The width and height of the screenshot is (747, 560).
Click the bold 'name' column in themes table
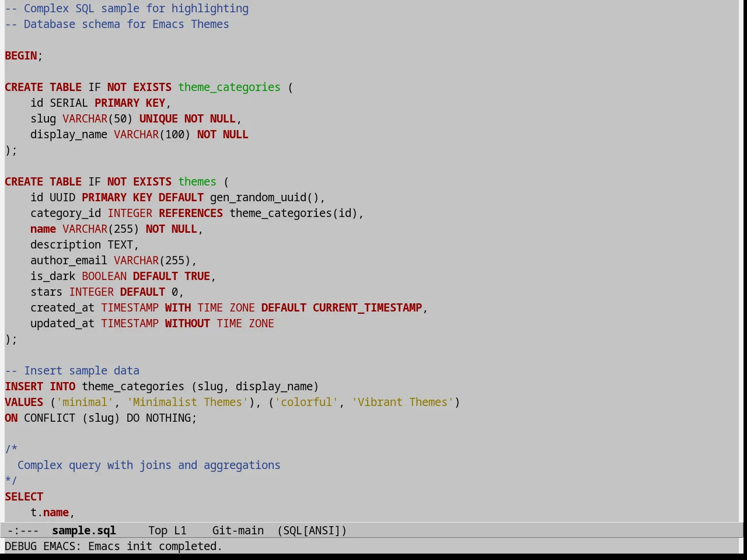[x=43, y=229]
